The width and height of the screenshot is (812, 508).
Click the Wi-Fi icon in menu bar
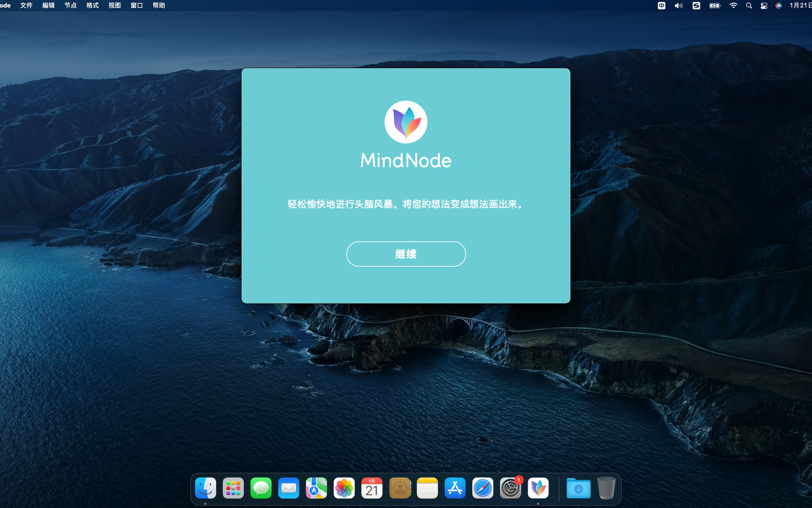[734, 6]
